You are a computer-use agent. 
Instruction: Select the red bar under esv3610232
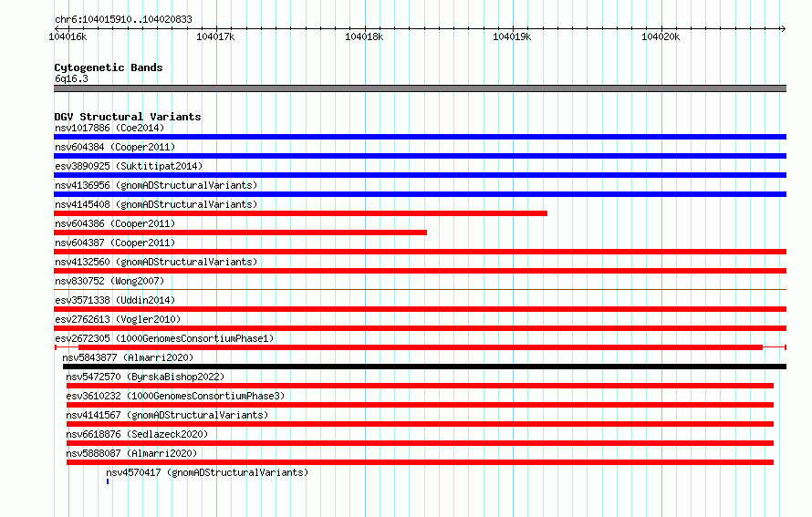coord(420,405)
